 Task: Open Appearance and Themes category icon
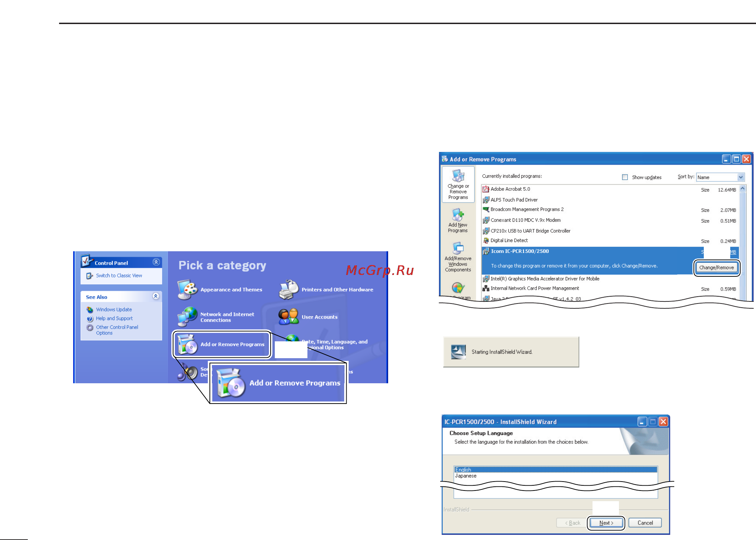point(187,289)
